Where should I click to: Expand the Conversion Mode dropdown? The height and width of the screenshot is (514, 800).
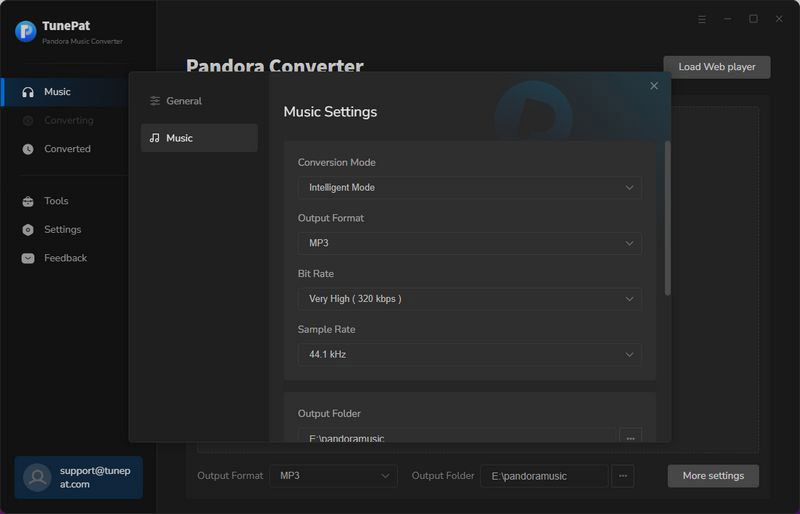pos(469,187)
